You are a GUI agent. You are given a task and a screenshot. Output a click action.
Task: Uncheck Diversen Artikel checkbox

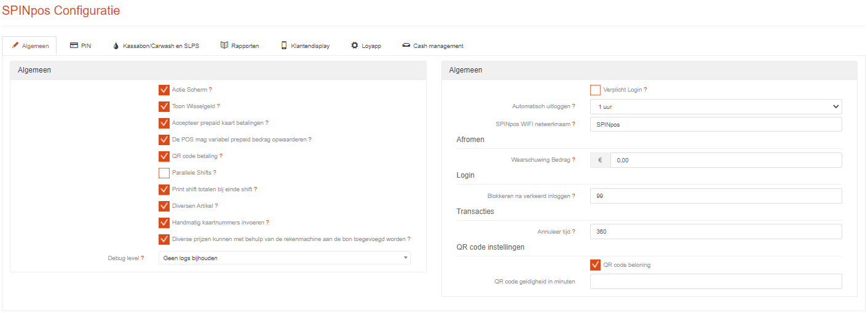164,206
